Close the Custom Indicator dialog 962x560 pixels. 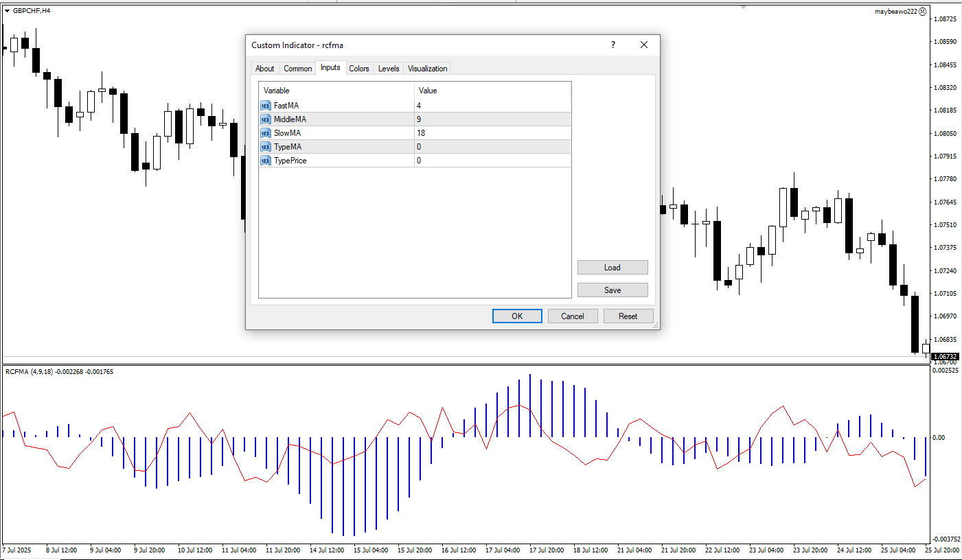644,45
